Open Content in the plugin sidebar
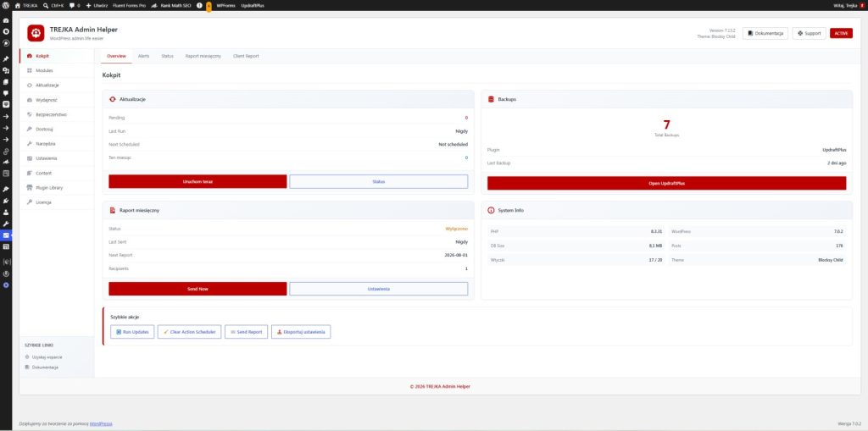The height and width of the screenshot is (431, 868). pos(57,174)
